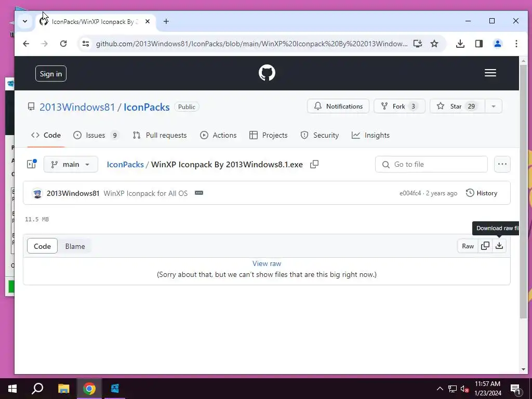This screenshot has height=399, width=532.
Task: Reload the page in Chrome
Action: point(63,44)
